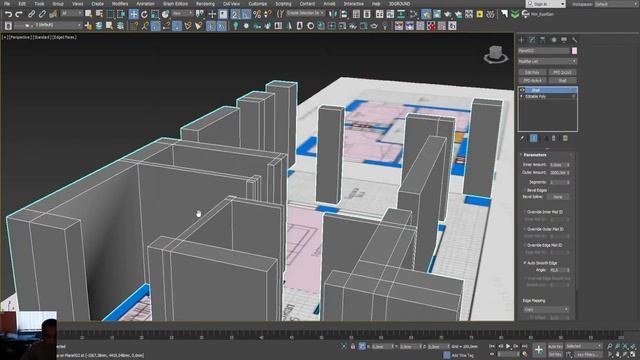Click Remove Modifier trash icon under stack
This screenshot has width=640, height=360.
pos(554,138)
